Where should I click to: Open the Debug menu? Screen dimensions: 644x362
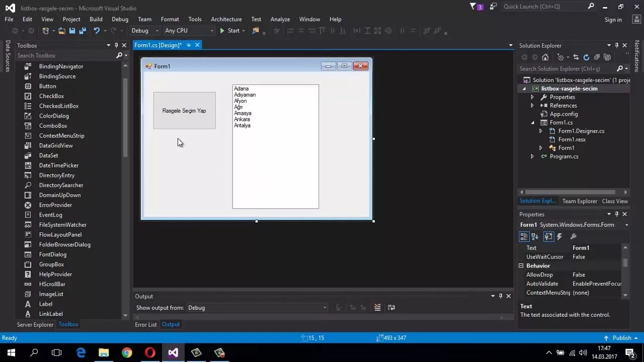(x=120, y=19)
